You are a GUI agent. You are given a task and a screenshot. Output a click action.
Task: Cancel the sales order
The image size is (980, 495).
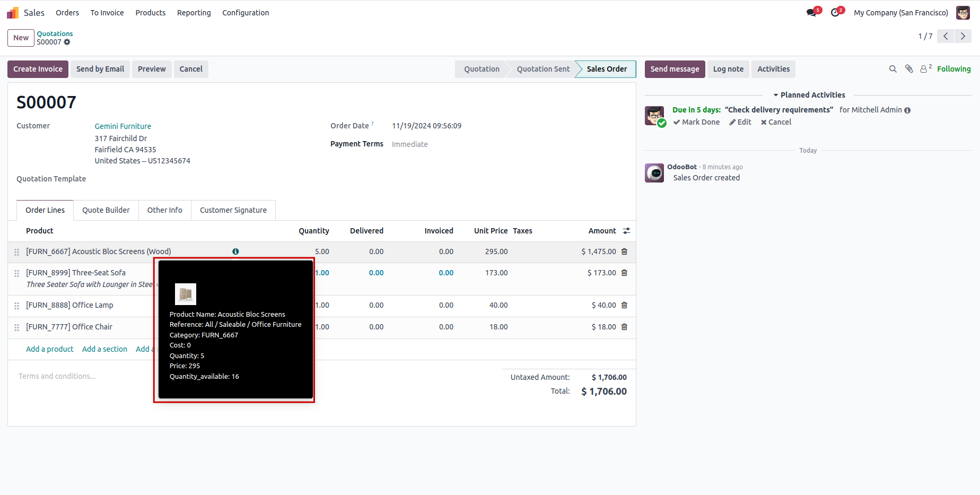[x=191, y=69]
